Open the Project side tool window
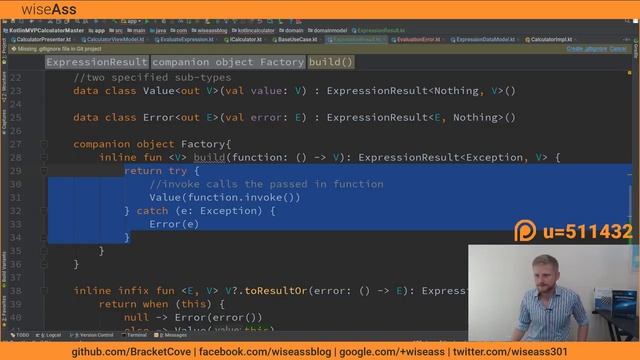 [4, 51]
